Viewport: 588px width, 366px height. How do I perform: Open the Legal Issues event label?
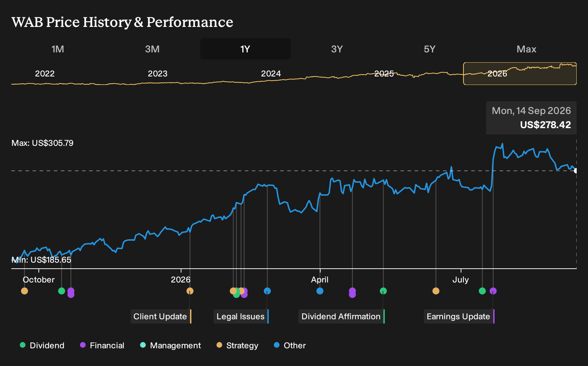(241, 316)
